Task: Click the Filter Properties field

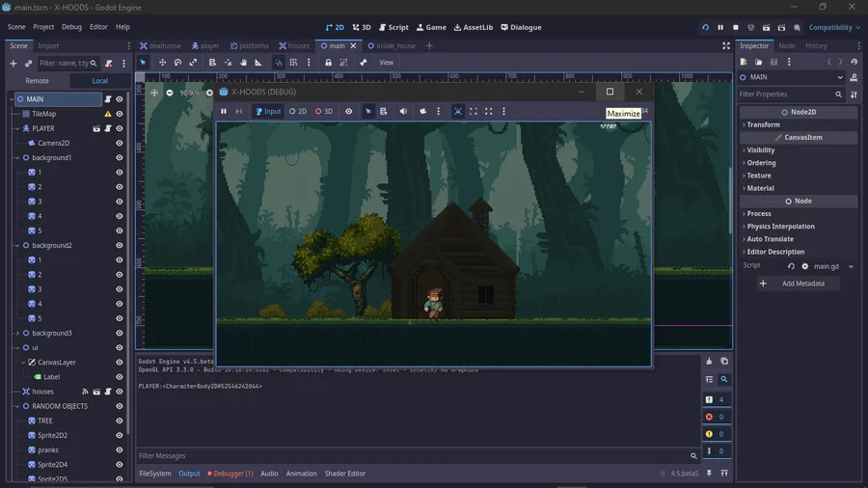Action: [x=791, y=95]
